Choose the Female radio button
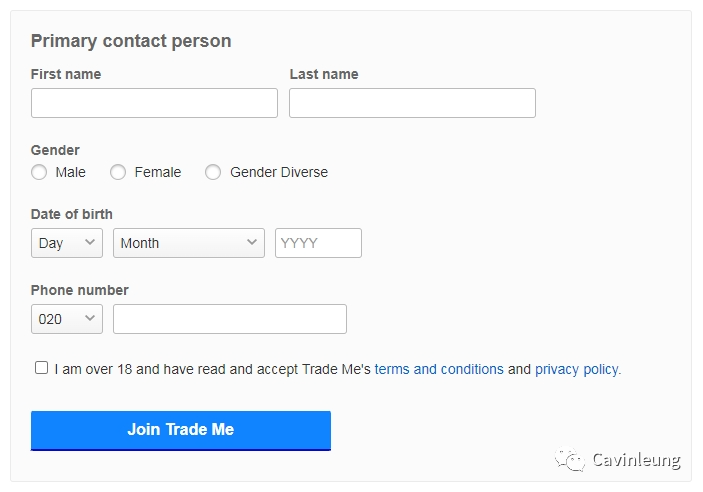 click(118, 172)
